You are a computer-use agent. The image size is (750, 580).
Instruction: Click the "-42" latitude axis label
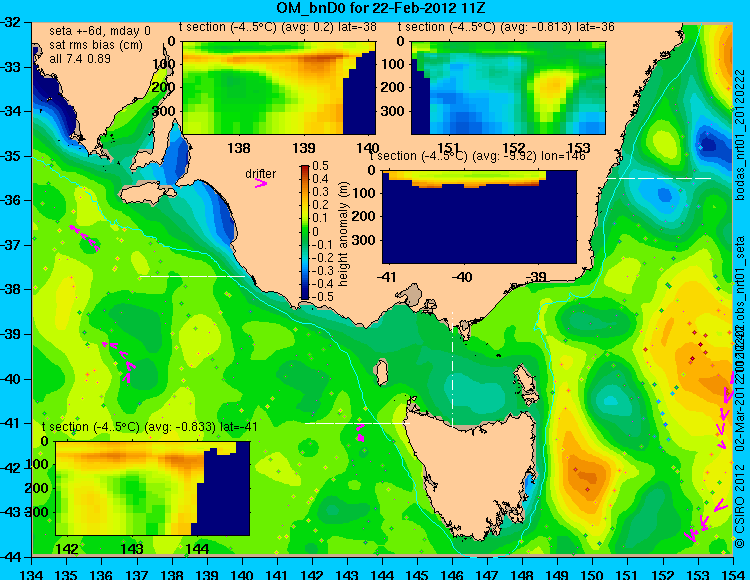tap(11, 468)
